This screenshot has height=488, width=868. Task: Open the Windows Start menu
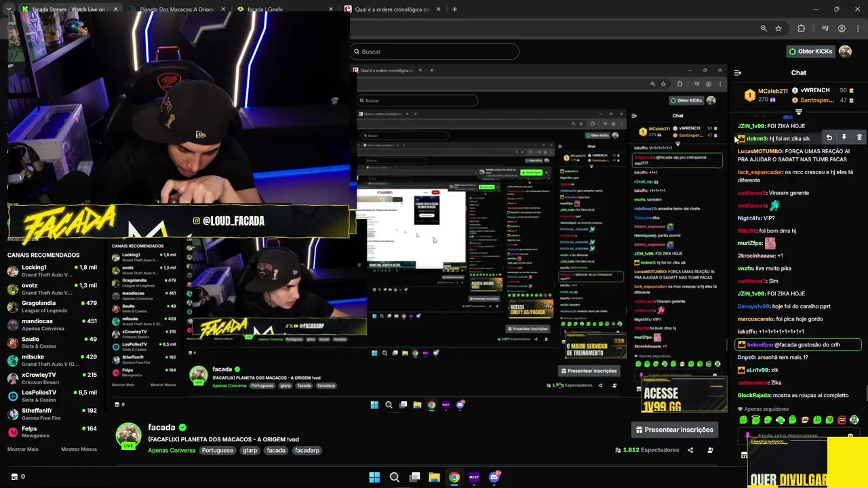coord(374,477)
